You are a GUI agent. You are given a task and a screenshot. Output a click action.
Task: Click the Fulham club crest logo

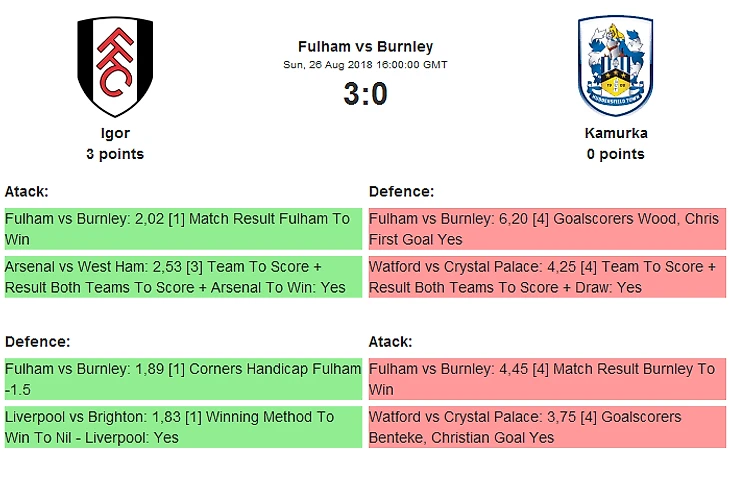tap(115, 67)
